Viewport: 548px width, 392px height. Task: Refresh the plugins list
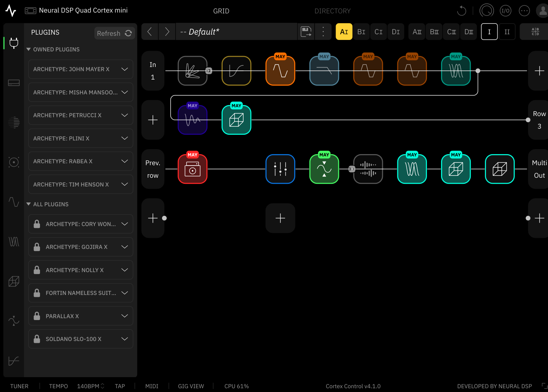point(115,33)
